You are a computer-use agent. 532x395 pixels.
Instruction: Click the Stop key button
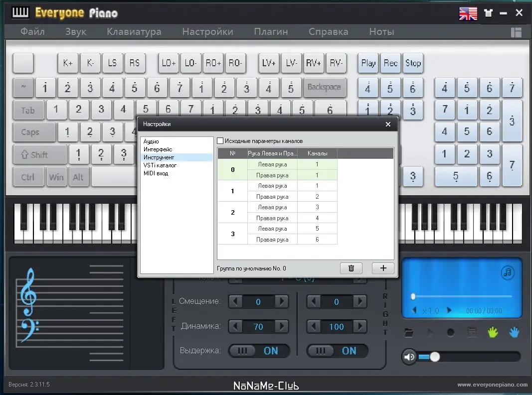(x=413, y=63)
